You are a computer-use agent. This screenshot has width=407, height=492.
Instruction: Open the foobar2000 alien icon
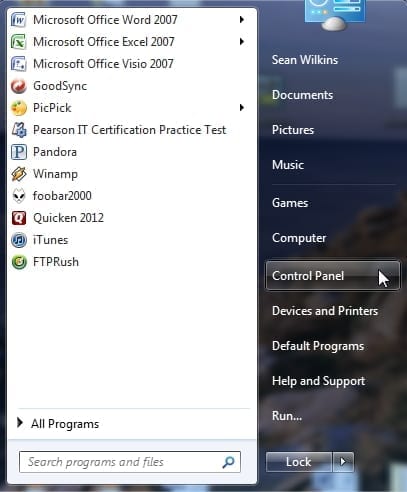[19, 196]
